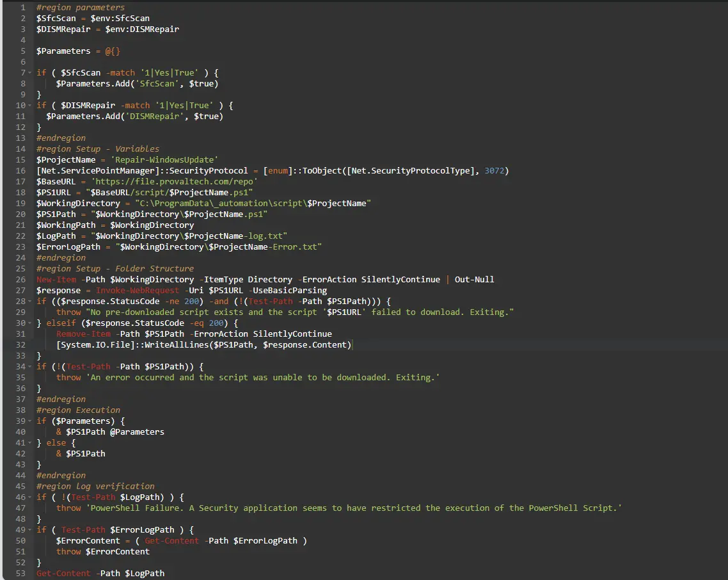Click line number 53 in the gutter
728x580 pixels.
(x=20, y=573)
